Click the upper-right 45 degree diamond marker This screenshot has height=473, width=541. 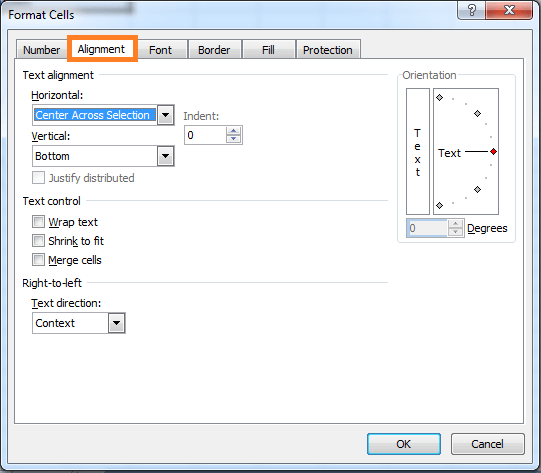point(477,114)
